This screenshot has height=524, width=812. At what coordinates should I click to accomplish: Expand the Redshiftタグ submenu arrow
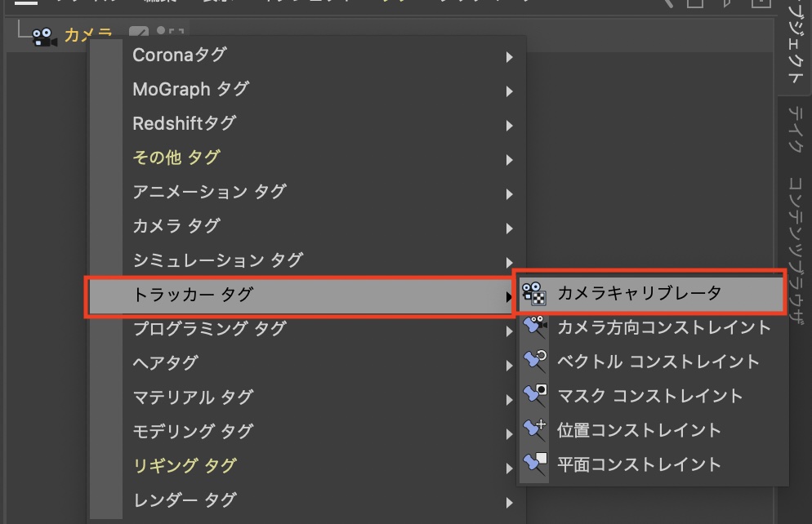[x=509, y=126]
